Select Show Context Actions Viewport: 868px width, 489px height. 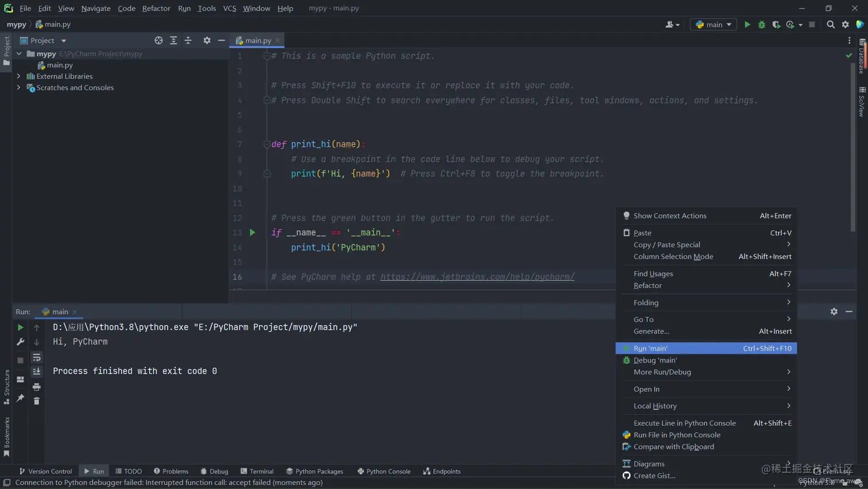706,215
